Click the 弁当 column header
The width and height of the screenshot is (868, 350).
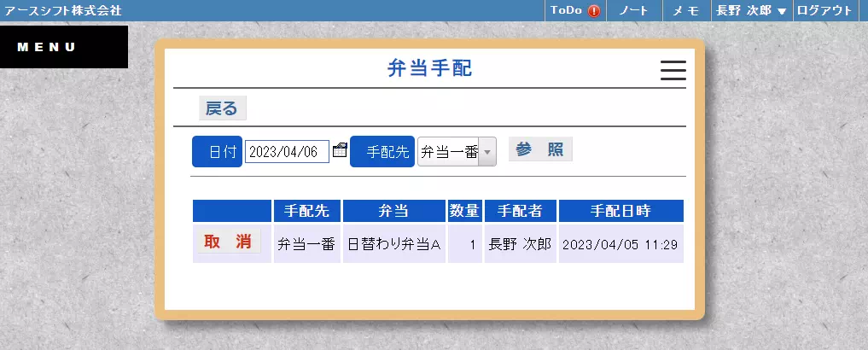(x=394, y=211)
